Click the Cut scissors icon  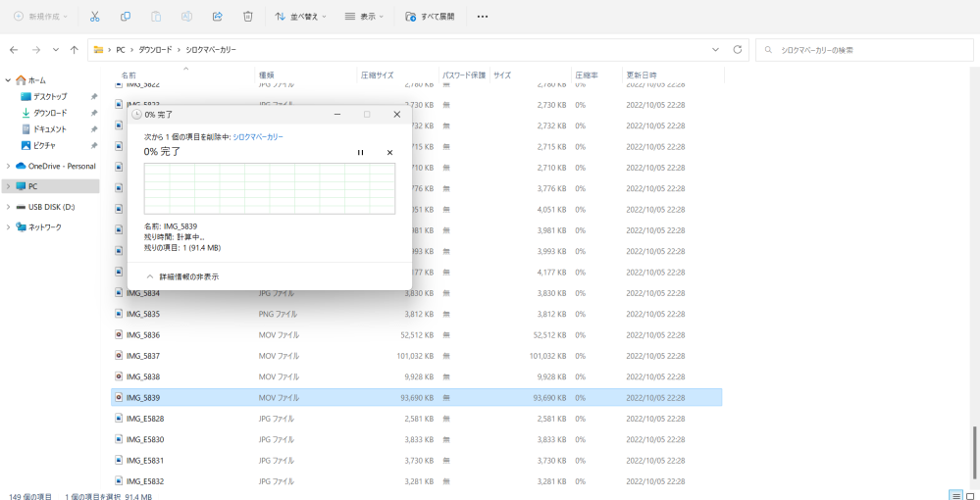point(95,17)
